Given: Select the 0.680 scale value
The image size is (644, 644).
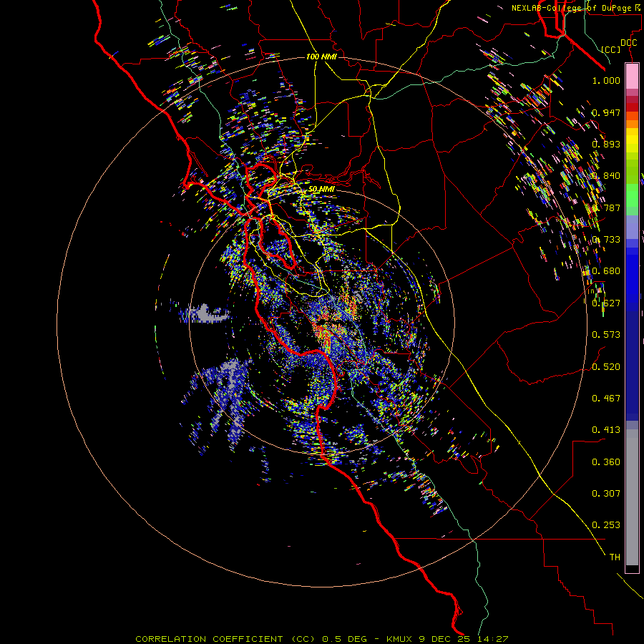Looking at the screenshot, I should point(606,271).
